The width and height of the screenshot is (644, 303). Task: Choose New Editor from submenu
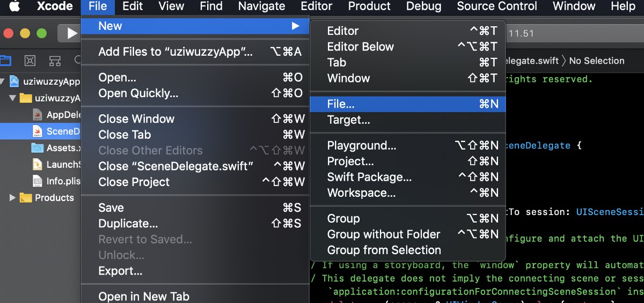tap(407, 31)
